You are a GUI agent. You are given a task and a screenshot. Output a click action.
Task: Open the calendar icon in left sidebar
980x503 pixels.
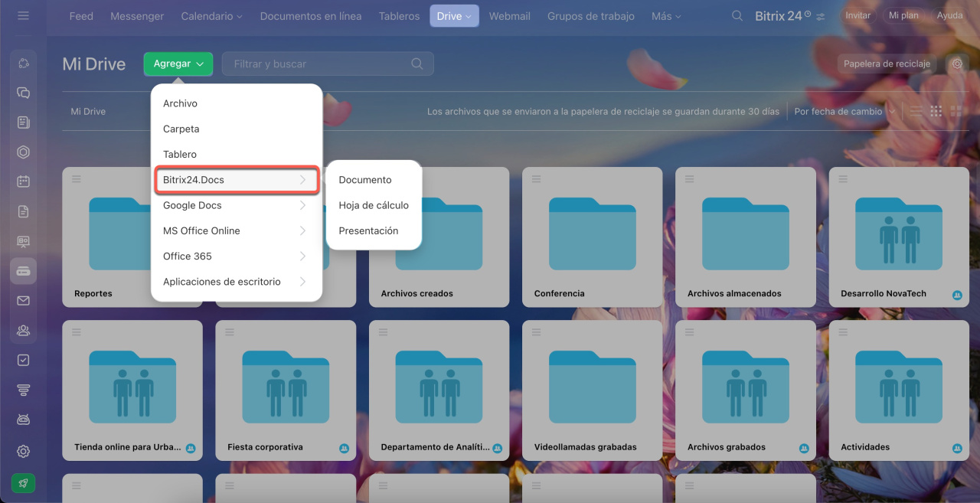pos(23,181)
